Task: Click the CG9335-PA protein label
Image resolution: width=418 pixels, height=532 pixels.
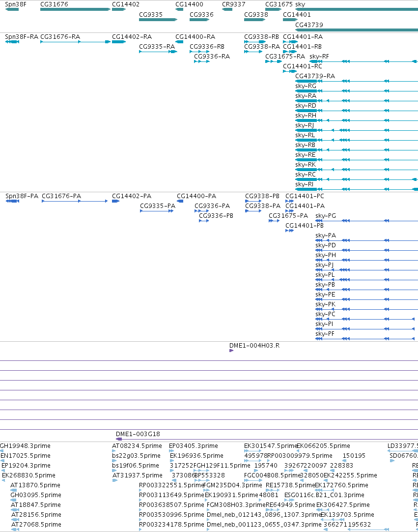Action: tap(158, 206)
